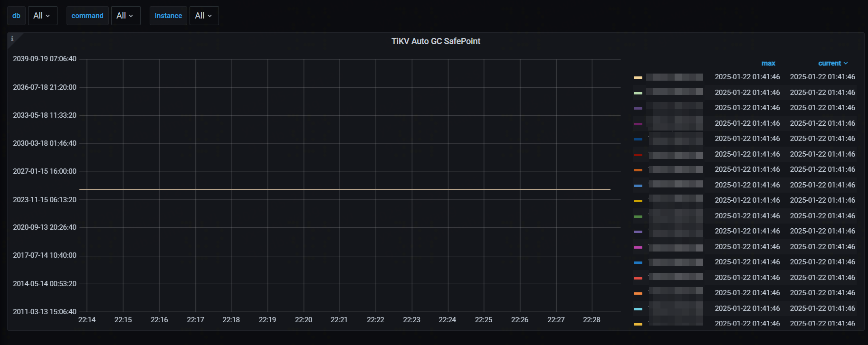Click the 2014-05-14 00:53:20 y-axis label
Screen dimensions: 868x345
click(x=45, y=284)
